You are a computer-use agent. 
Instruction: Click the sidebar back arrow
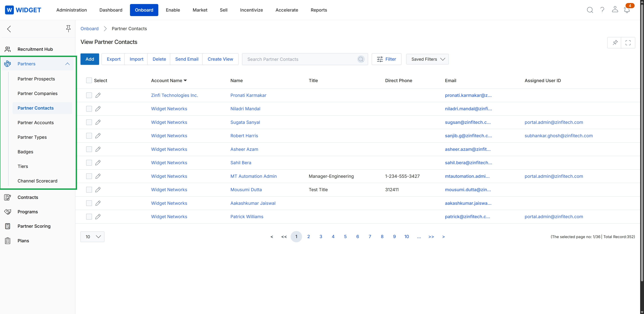(x=9, y=29)
